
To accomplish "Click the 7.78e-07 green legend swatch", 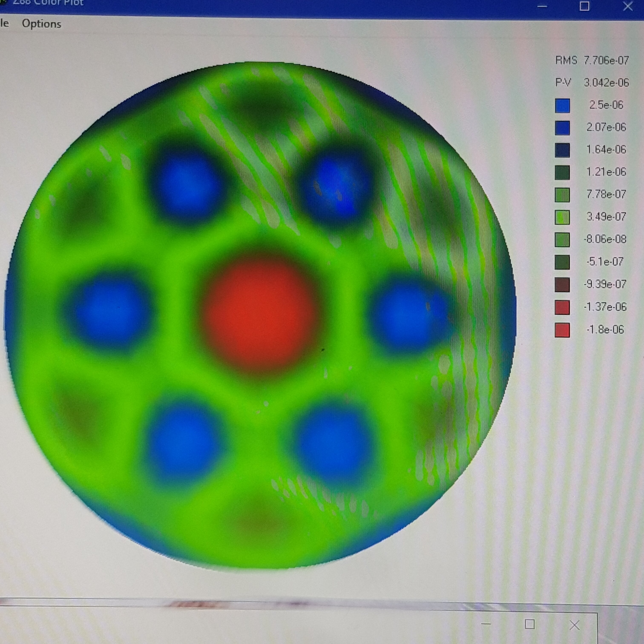I will [562, 195].
